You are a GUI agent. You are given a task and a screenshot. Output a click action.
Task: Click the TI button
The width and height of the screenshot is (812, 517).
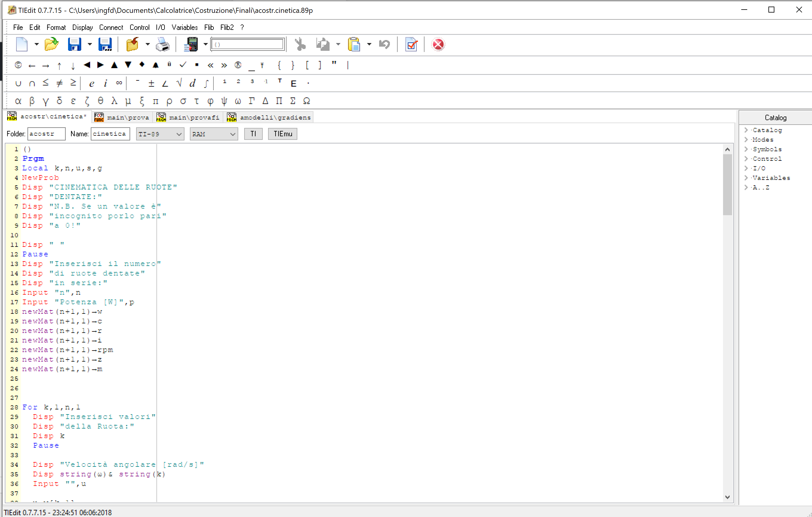coord(253,134)
